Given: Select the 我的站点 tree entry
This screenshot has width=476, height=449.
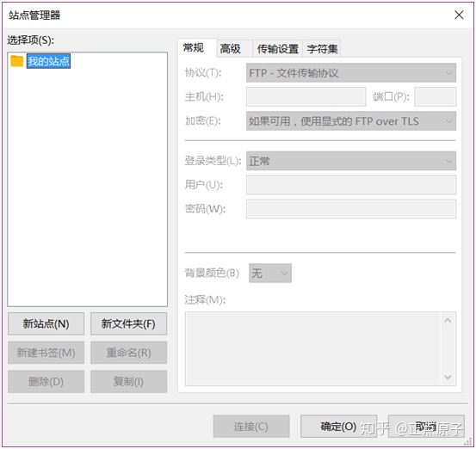Looking at the screenshot, I should click(x=48, y=61).
